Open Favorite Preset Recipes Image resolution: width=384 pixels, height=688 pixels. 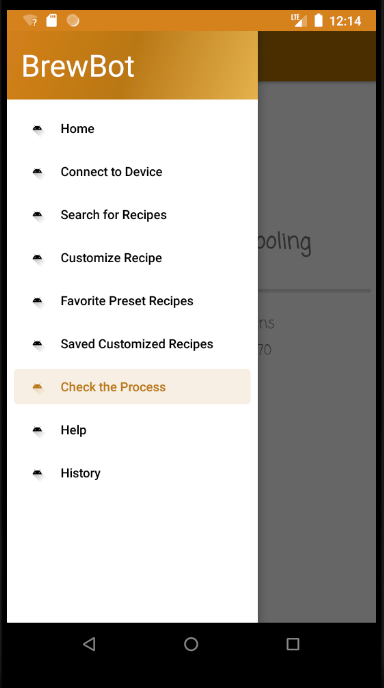pos(132,301)
